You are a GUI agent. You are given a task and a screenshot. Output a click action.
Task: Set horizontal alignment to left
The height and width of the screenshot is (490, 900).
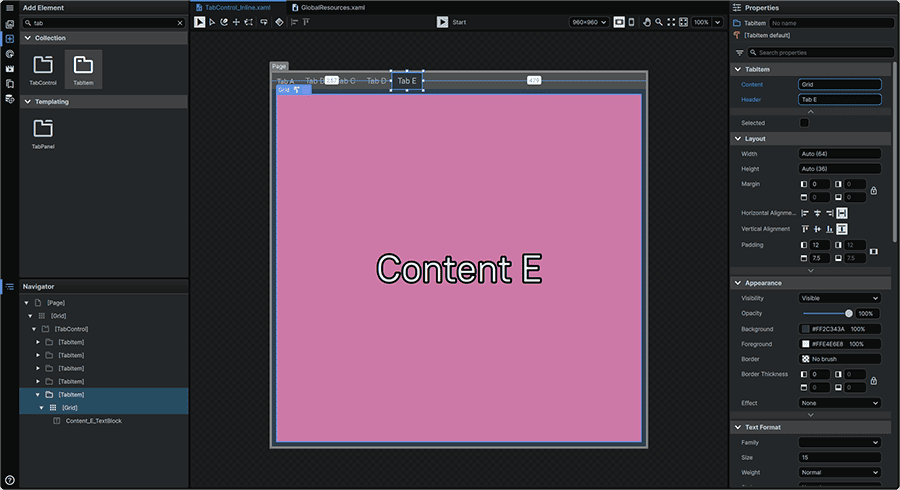(x=805, y=213)
